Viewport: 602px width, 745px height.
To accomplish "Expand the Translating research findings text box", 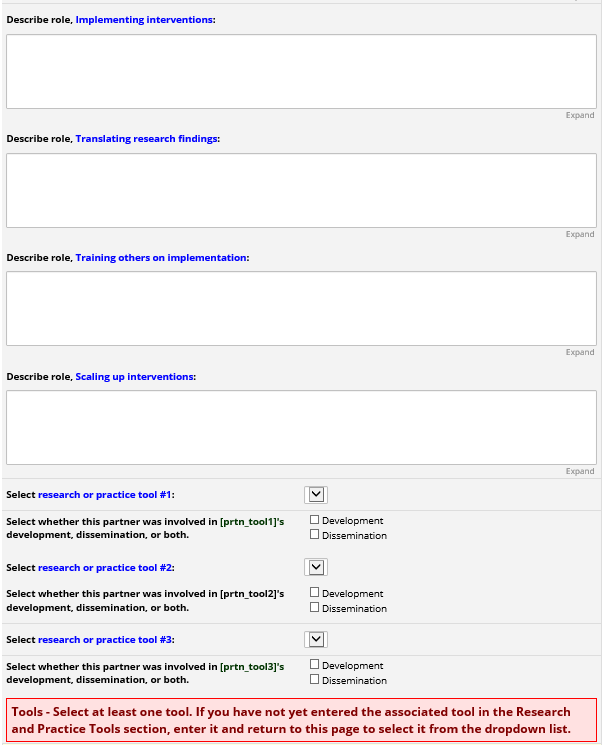I will point(579,234).
